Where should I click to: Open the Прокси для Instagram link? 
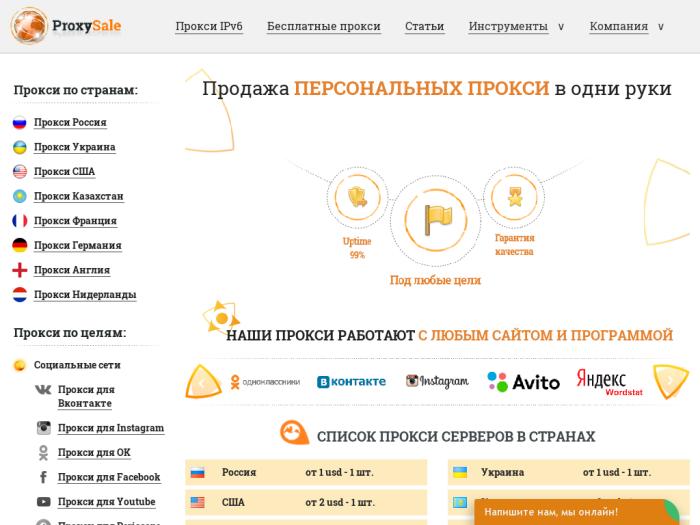click(x=111, y=428)
